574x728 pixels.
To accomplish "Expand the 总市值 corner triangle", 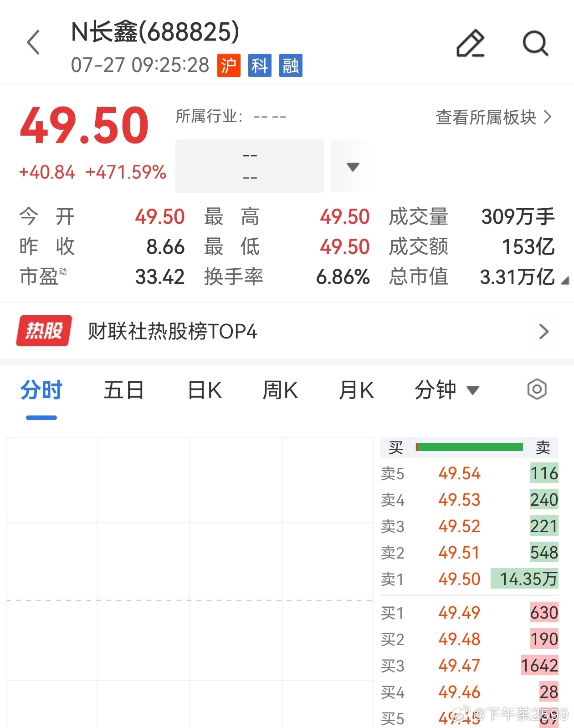I will coord(565,281).
